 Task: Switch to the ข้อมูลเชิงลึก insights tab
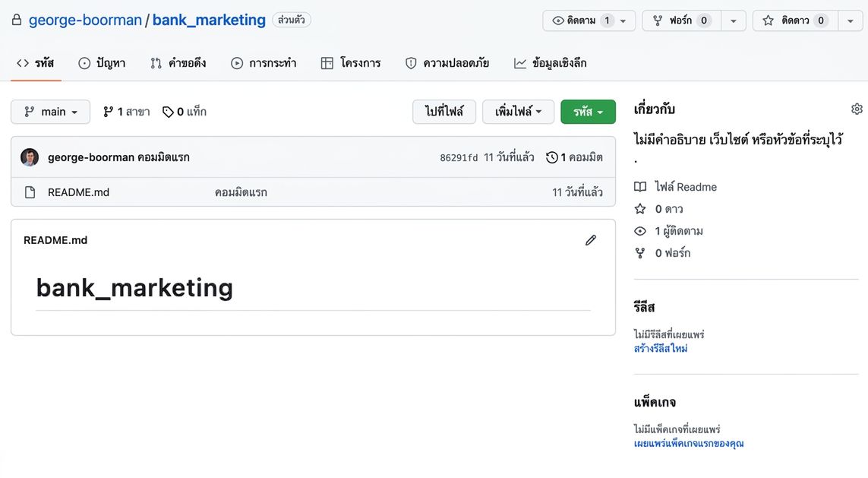tap(551, 63)
